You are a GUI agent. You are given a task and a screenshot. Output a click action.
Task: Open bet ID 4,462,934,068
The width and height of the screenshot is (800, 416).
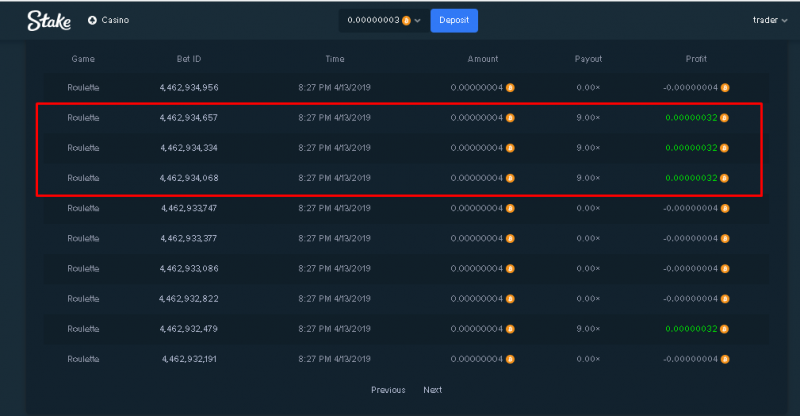[189, 178]
